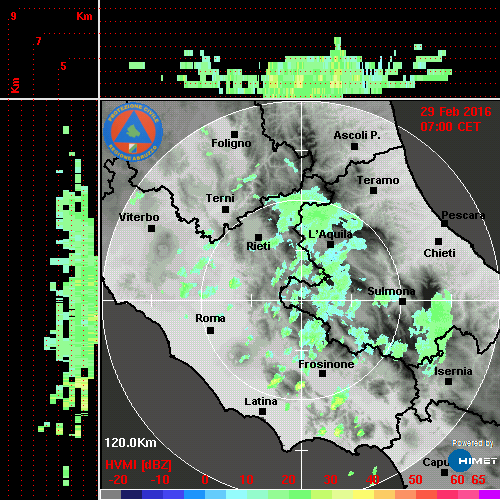The width and height of the screenshot is (500, 500).
Task: Click the Latina city marker square
Action: tap(262, 412)
